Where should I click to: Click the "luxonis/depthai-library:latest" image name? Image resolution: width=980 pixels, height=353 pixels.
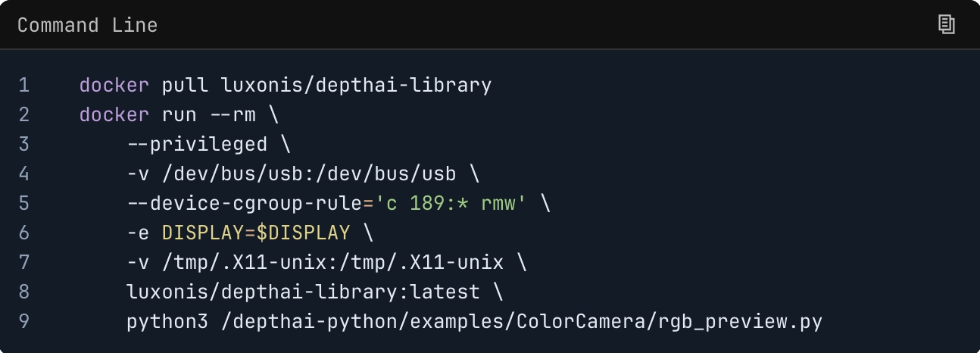[x=303, y=292]
